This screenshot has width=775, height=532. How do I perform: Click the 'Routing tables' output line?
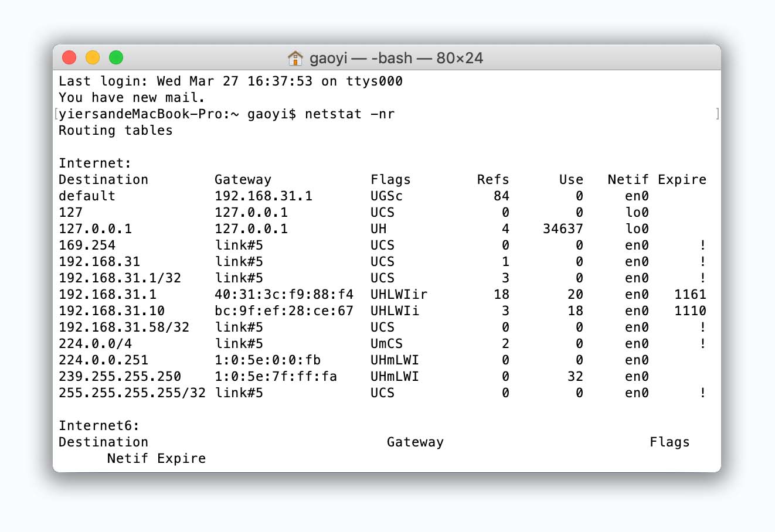point(115,130)
